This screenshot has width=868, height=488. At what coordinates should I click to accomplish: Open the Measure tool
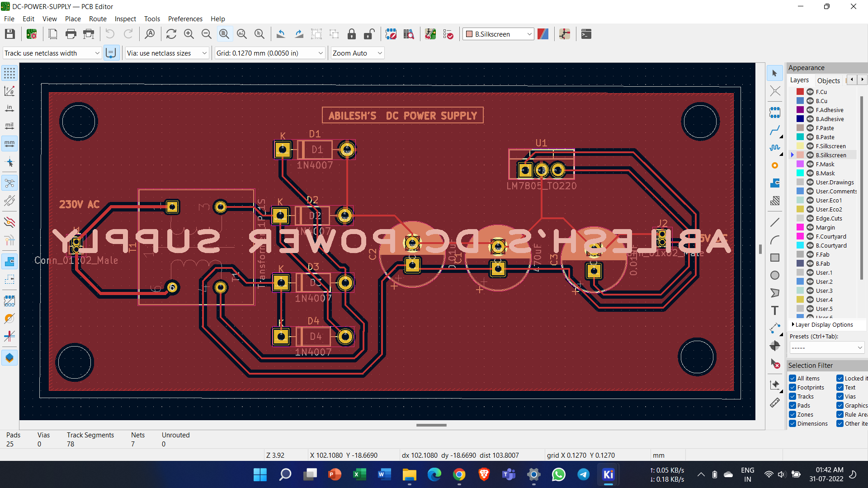point(775,402)
